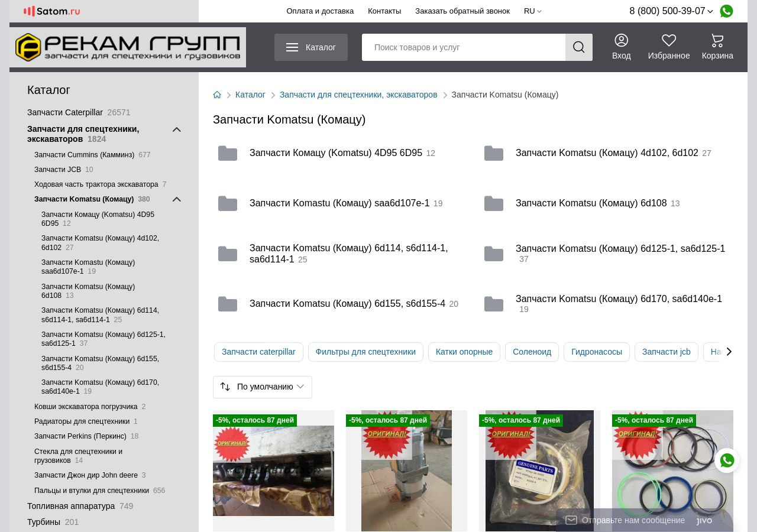
Task: Open folder icon for Komatsu 4D95 6D95
Action: click(228, 153)
